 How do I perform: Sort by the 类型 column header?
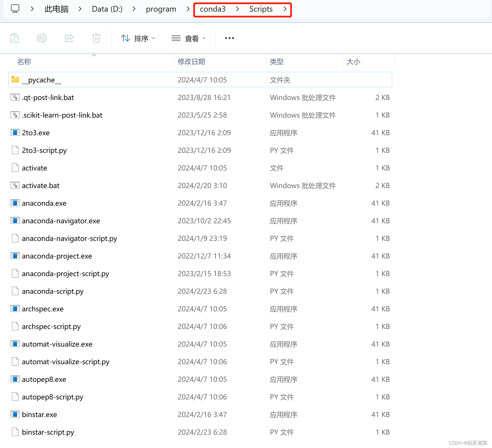(x=277, y=62)
